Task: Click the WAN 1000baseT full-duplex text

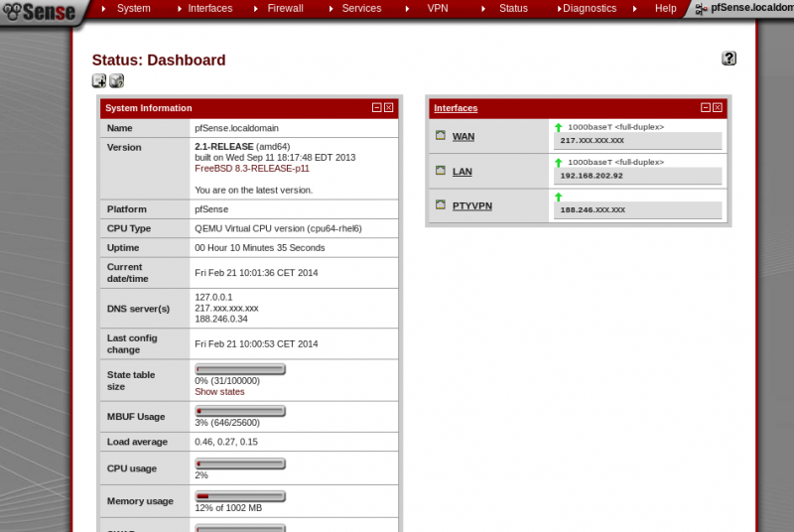Action: tap(615, 127)
